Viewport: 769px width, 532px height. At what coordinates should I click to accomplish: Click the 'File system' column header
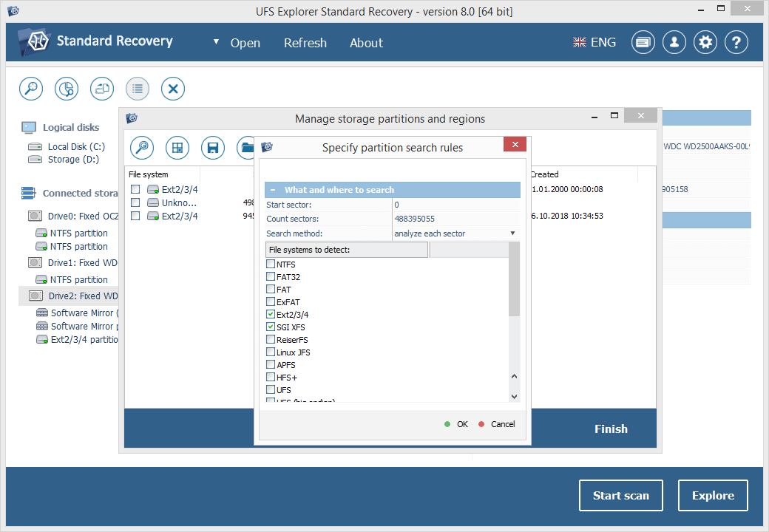(x=163, y=174)
